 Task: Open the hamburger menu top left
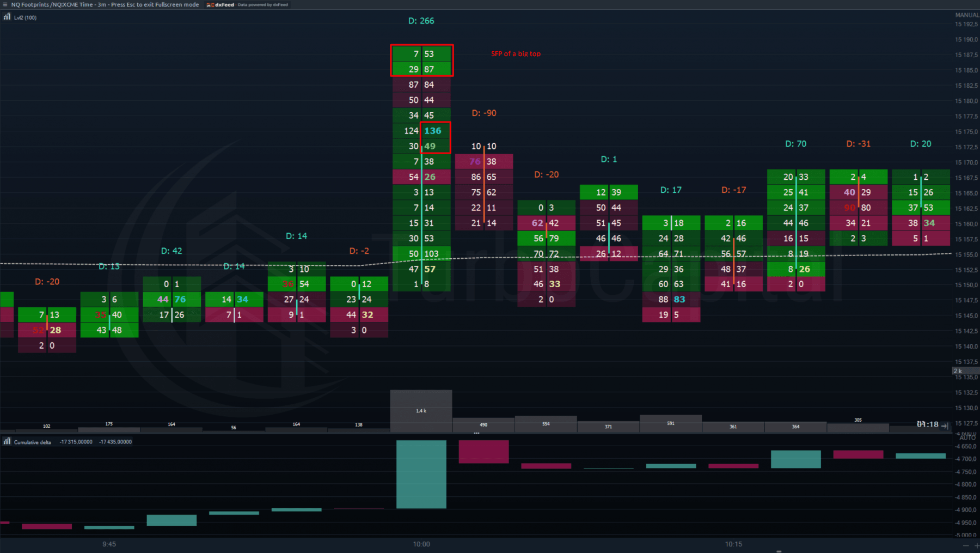(x=5, y=5)
